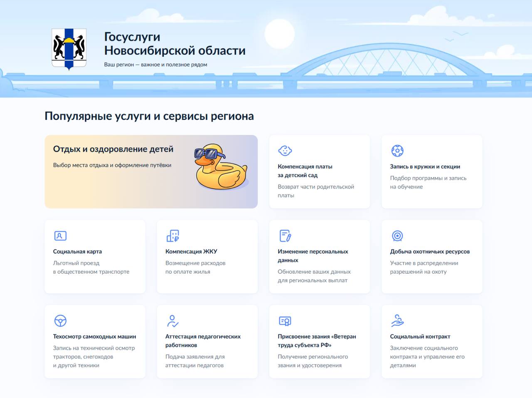Open the Отдых и оздоровление детей banner

(113, 149)
